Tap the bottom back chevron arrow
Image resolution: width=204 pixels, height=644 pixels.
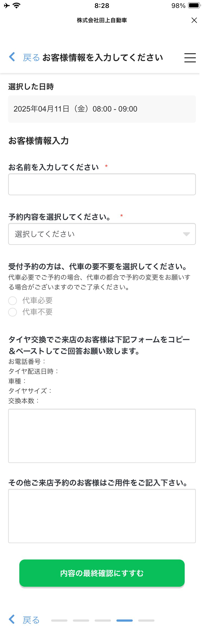[x=12, y=619]
